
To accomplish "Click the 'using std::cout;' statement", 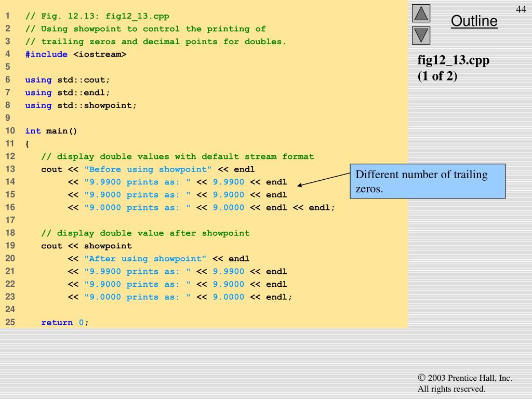I will [x=68, y=80].
